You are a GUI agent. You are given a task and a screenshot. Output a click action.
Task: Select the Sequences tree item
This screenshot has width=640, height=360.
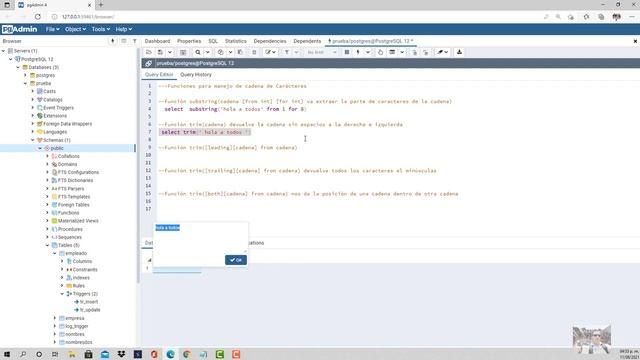click(69, 237)
